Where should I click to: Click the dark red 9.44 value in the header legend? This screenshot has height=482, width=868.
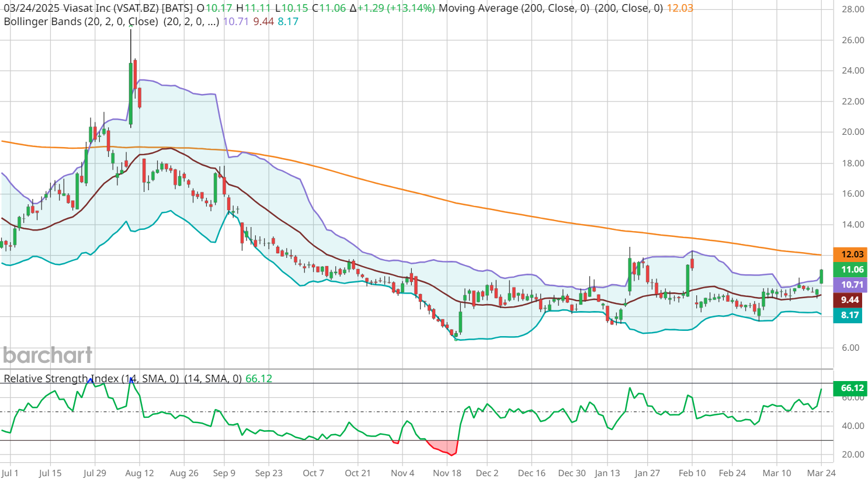click(x=263, y=22)
